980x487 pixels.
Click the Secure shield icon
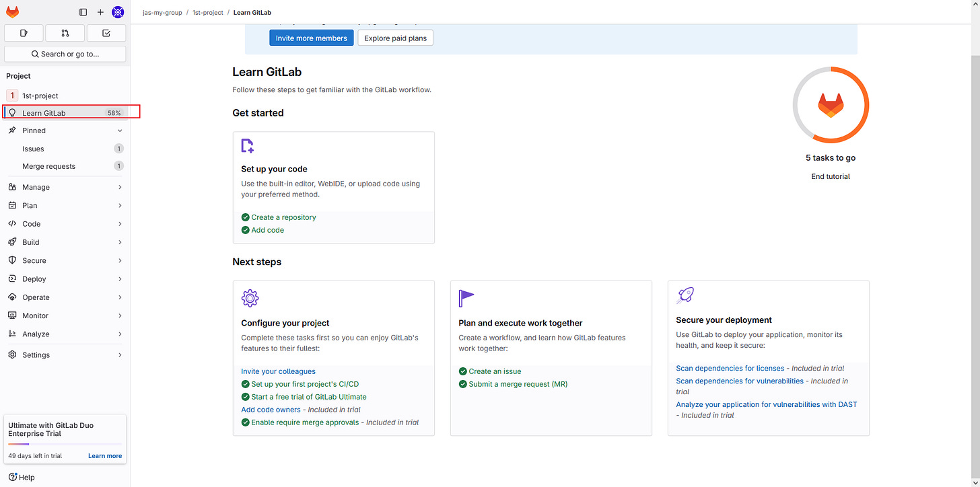tap(12, 260)
